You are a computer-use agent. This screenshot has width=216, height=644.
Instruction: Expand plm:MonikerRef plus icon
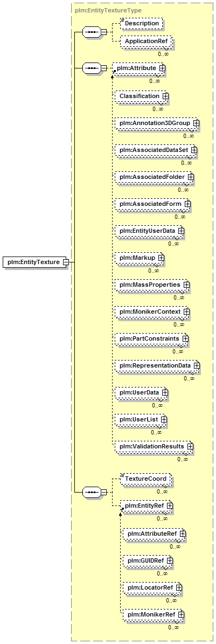click(180, 614)
